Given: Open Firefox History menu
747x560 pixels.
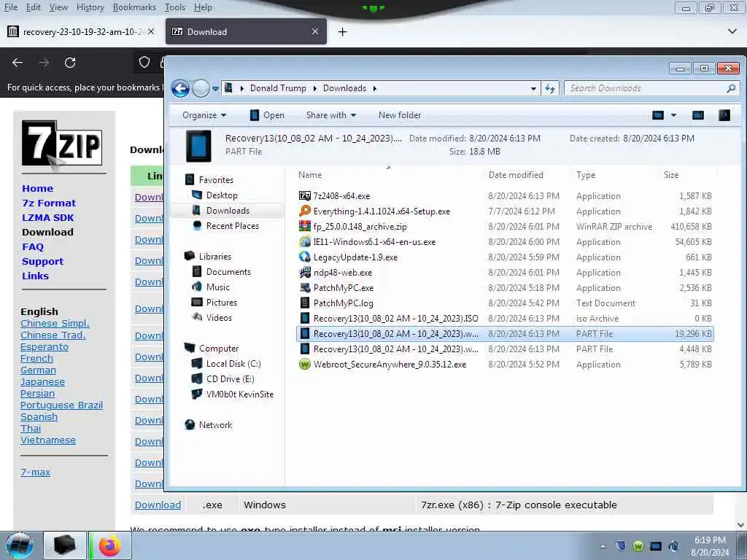Looking at the screenshot, I should click(90, 7).
